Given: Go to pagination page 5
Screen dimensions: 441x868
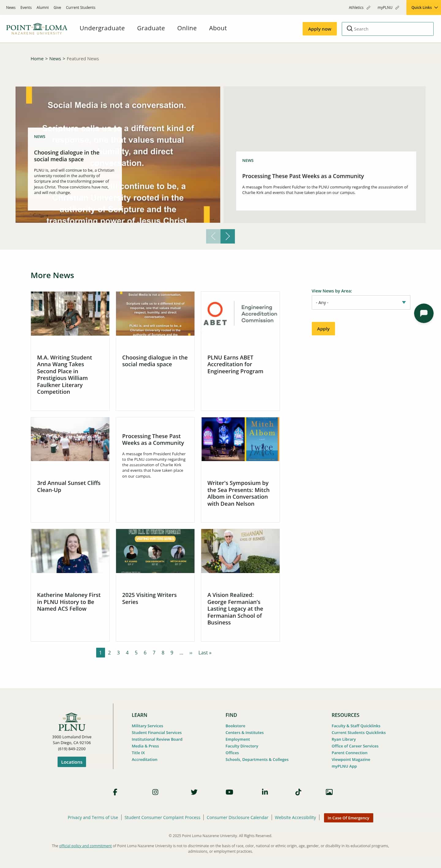Looking at the screenshot, I should tap(136, 653).
